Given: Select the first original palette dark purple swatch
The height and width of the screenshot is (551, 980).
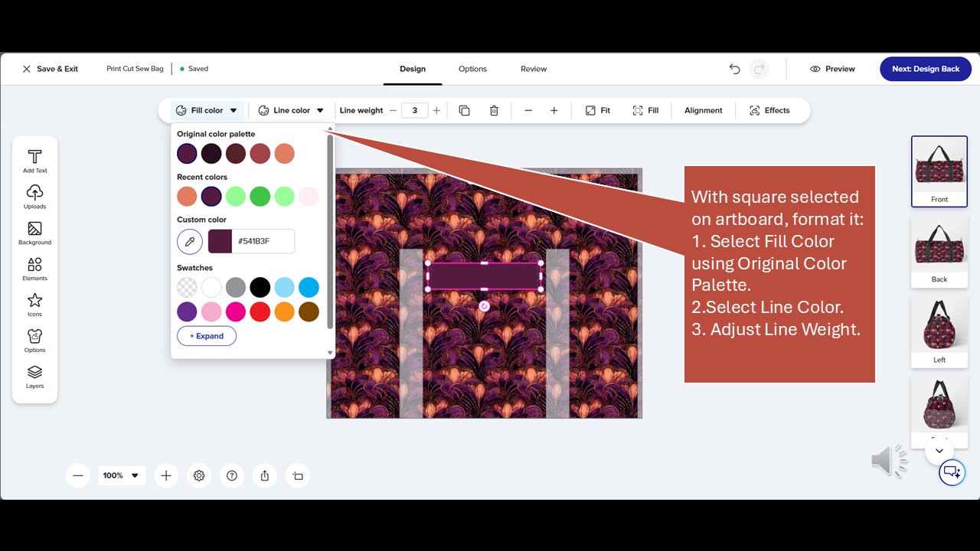Looking at the screenshot, I should click(187, 154).
